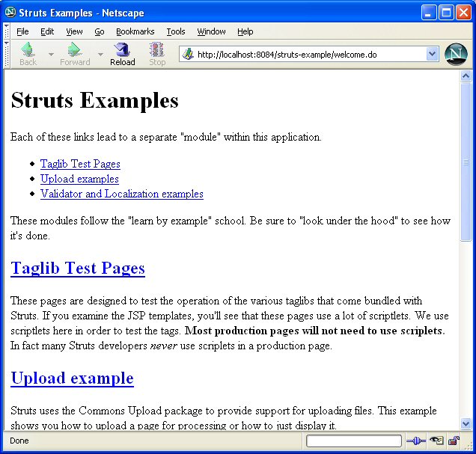Minimize the Netscape window
The width and height of the screenshot is (476, 454).
tap(429, 13)
